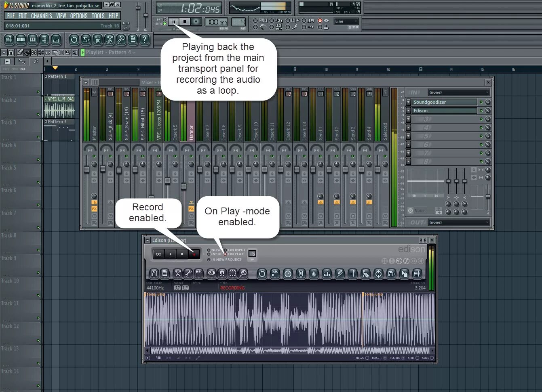Open effect slot 3 menu arrow

[409, 119]
